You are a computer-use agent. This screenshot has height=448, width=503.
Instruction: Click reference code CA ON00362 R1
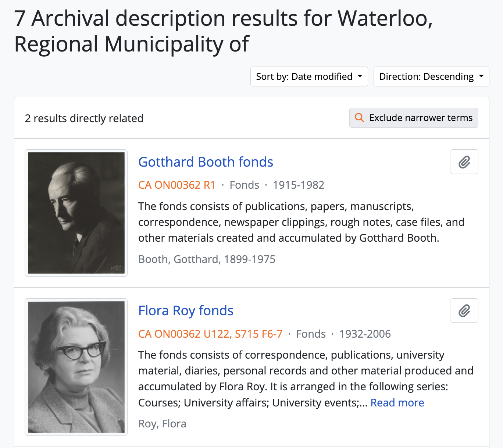[177, 185]
